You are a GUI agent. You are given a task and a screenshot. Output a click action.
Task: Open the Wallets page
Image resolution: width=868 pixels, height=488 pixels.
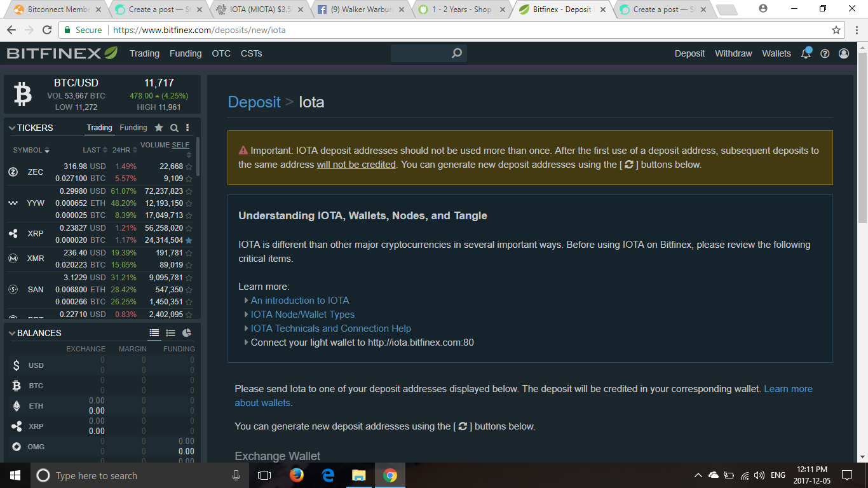coord(776,53)
